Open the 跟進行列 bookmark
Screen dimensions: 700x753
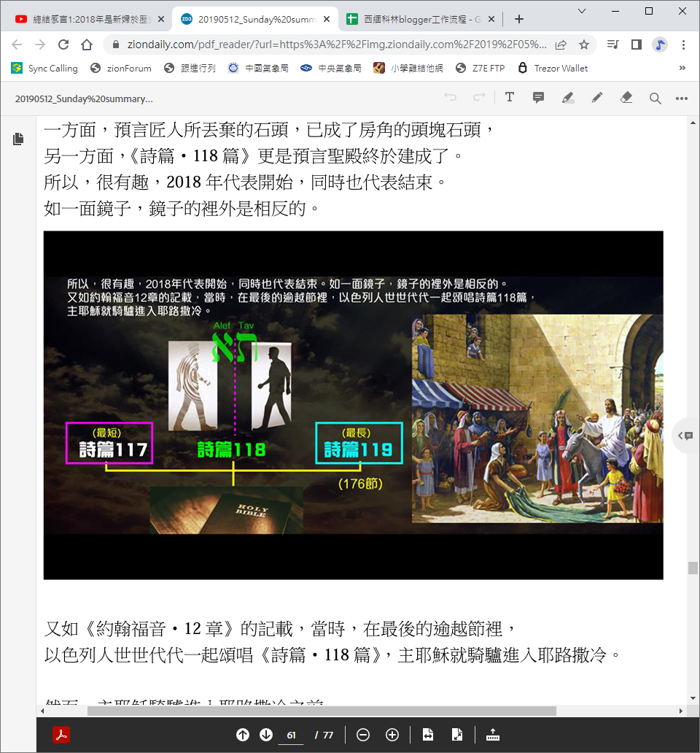190,68
